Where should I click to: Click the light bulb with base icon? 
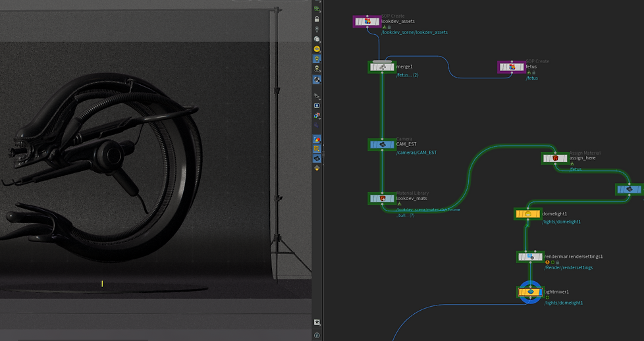[x=317, y=68]
